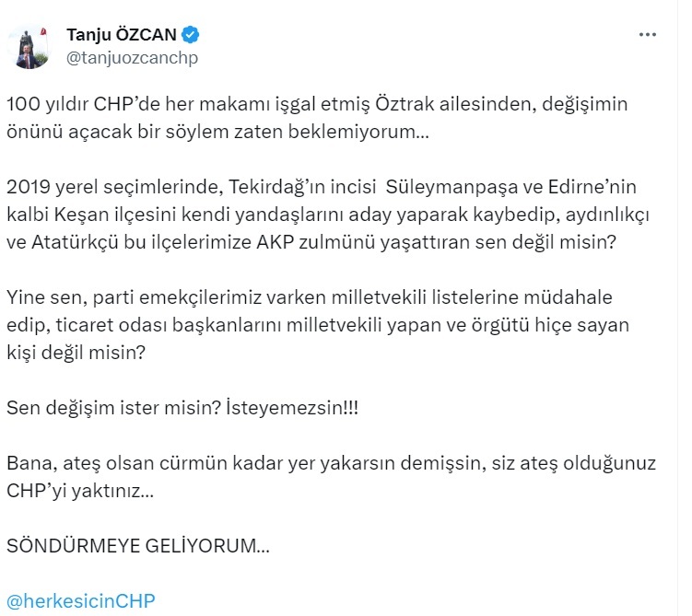Click the word 'Keşan' in the tweet
Screen dimensions: 692x616
pos(82,215)
